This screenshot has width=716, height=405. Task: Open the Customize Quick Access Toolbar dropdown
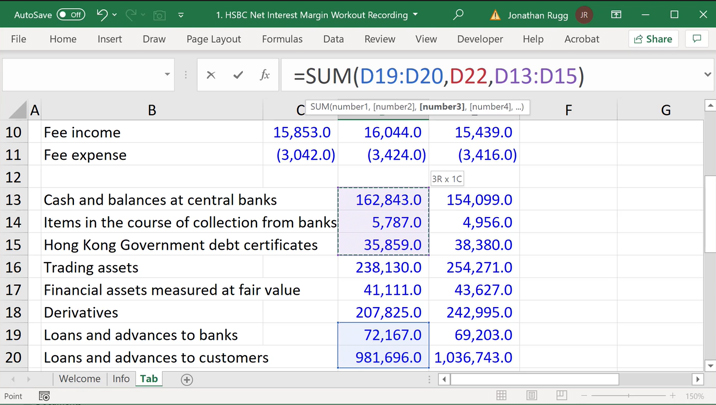pos(181,15)
